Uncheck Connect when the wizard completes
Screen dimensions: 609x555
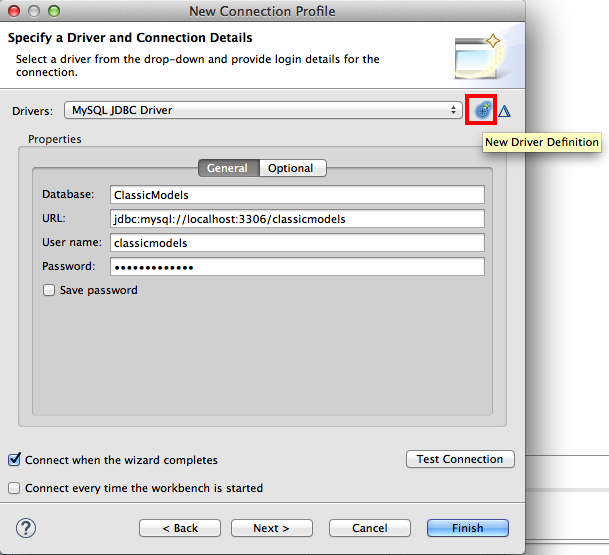click(14, 459)
